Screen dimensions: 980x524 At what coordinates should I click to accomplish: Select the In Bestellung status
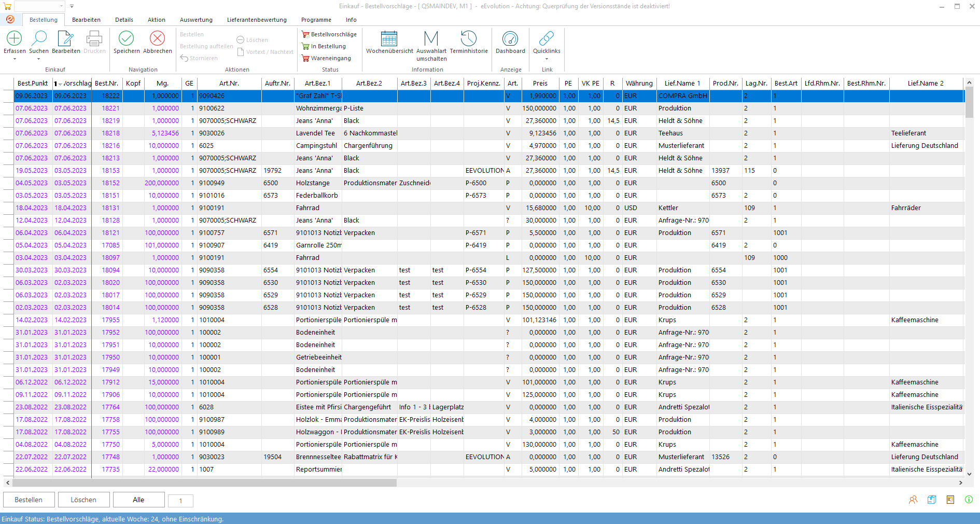[324, 46]
